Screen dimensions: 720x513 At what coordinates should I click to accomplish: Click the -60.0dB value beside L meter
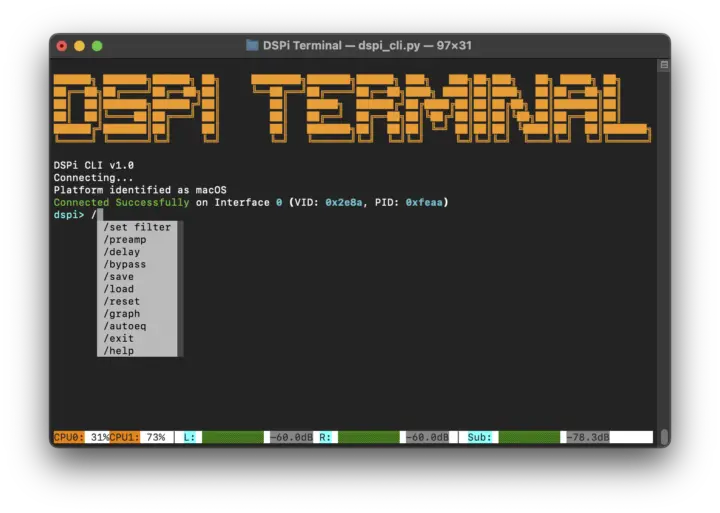tap(291, 437)
